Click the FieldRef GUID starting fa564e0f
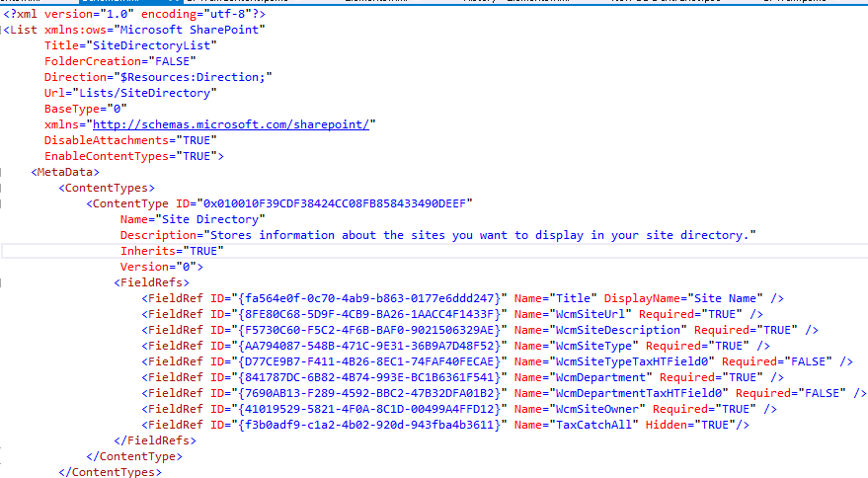Image resolution: width=868 pixels, height=478 pixels. (369, 298)
